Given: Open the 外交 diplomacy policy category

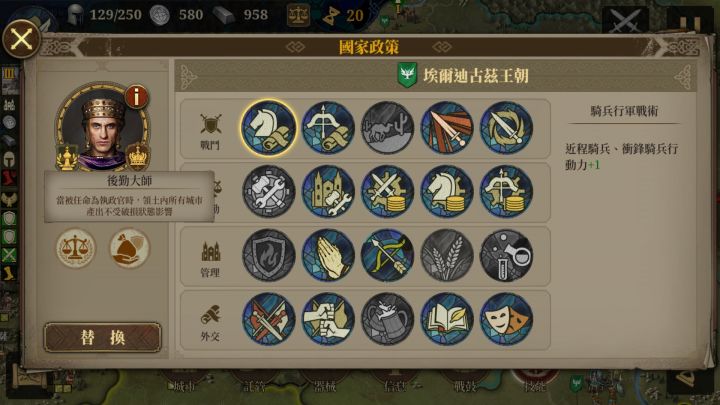Looking at the screenshot, I should point(210,323).
